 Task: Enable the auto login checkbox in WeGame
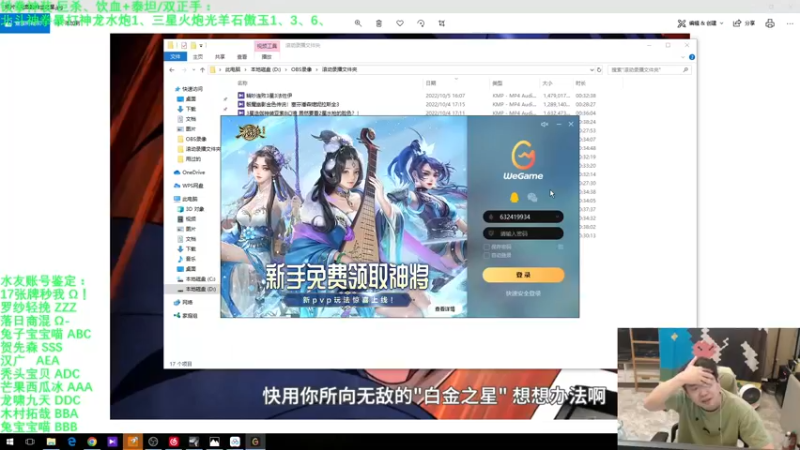coord(487,255)
